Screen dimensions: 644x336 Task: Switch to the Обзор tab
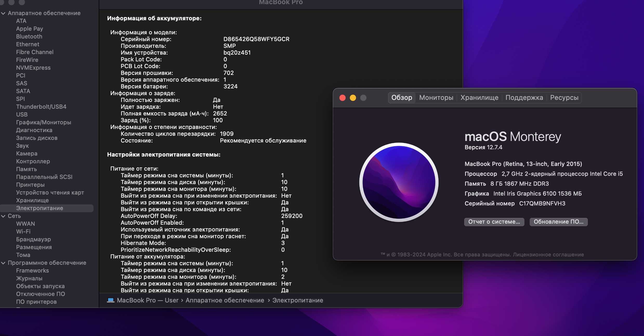pos(402,98)
